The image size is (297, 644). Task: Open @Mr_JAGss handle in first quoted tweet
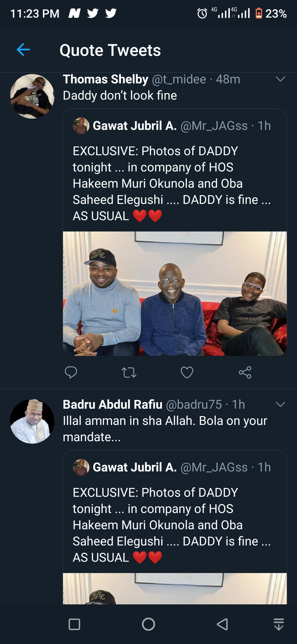[214, 125]
